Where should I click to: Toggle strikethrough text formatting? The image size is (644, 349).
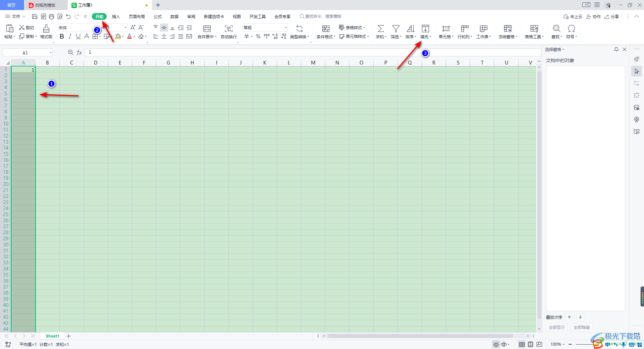click(x=87, y=36)
